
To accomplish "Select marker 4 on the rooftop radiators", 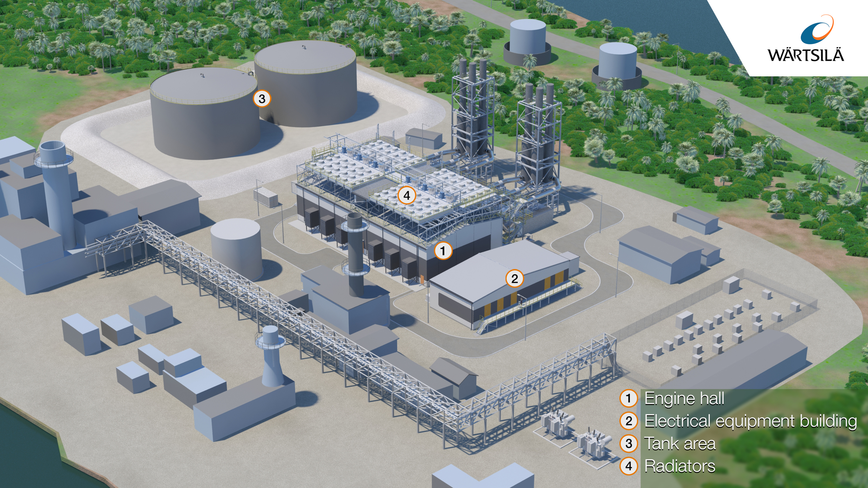I will (x=407, y=196).
